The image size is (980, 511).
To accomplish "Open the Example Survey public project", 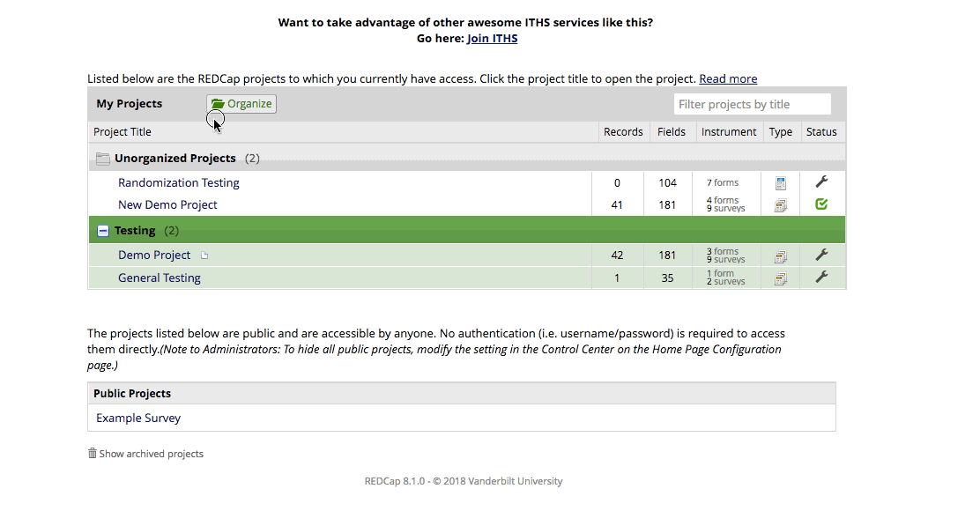I will pos(138,418).
